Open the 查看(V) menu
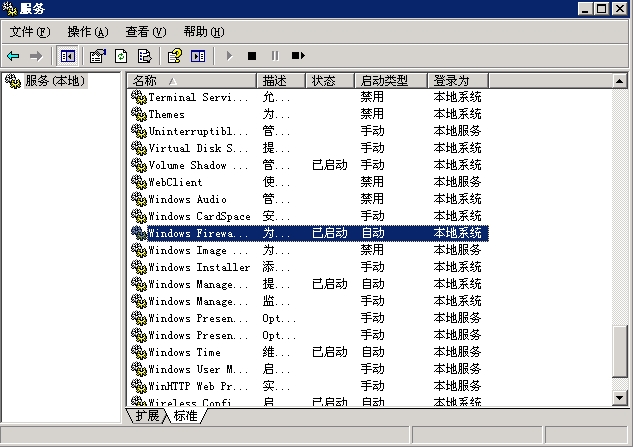633x447 pixels. pyautogui.click(x=146, y=31)
